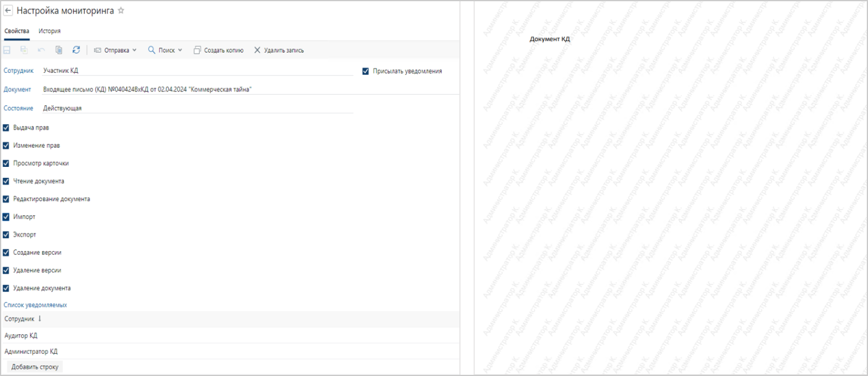Viewport: 868px width, 376px height.
Task: Toggle the Чтение документа checkbox
Action: coord(6,181)
